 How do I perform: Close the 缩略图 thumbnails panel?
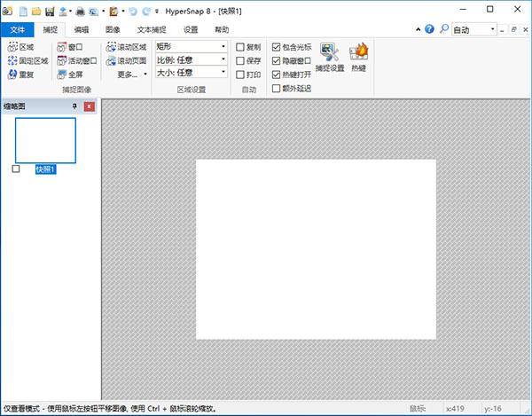90,106
